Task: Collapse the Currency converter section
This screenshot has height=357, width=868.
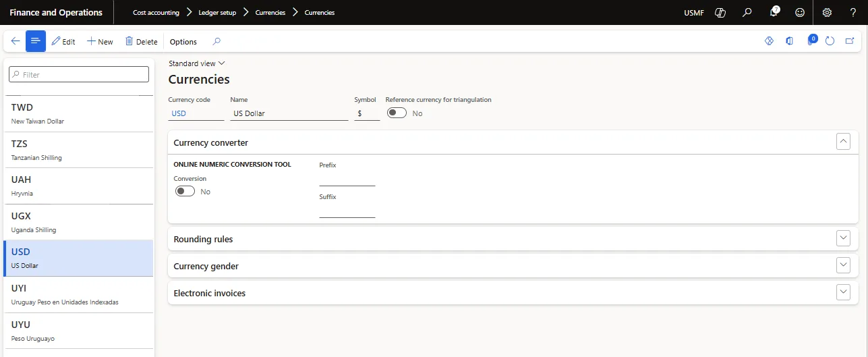Action: 843,142
